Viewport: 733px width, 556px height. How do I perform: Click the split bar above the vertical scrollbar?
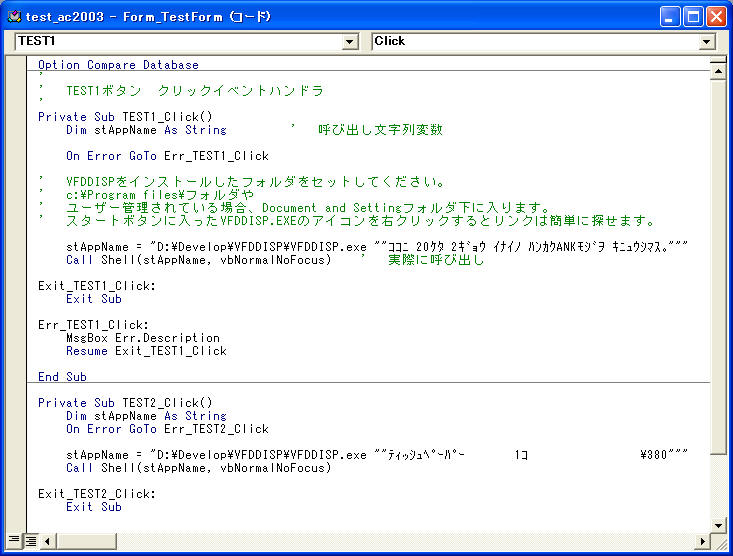[x=718, y=61]
